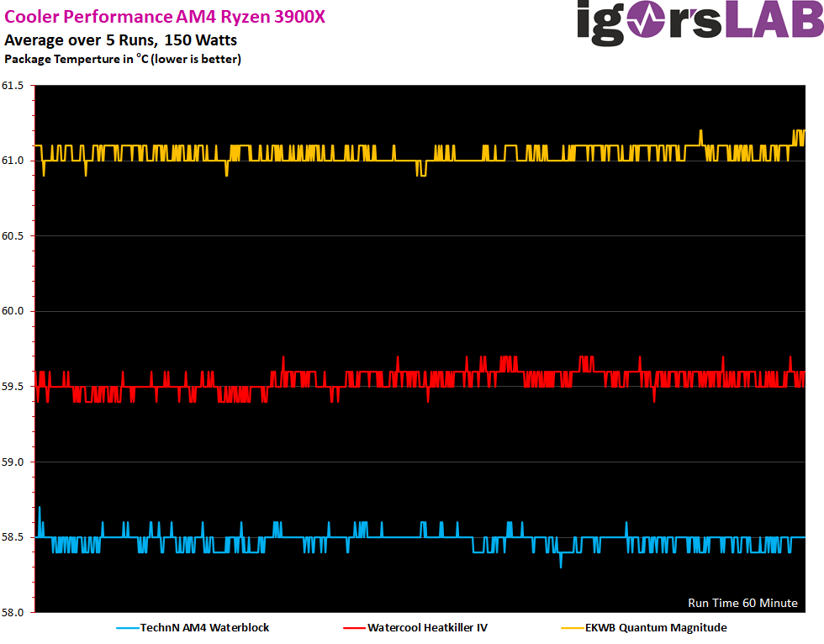Viewport: 824px width, 644px height.
Task: Click the yellow legend line for EKWB
Action: 573,628
